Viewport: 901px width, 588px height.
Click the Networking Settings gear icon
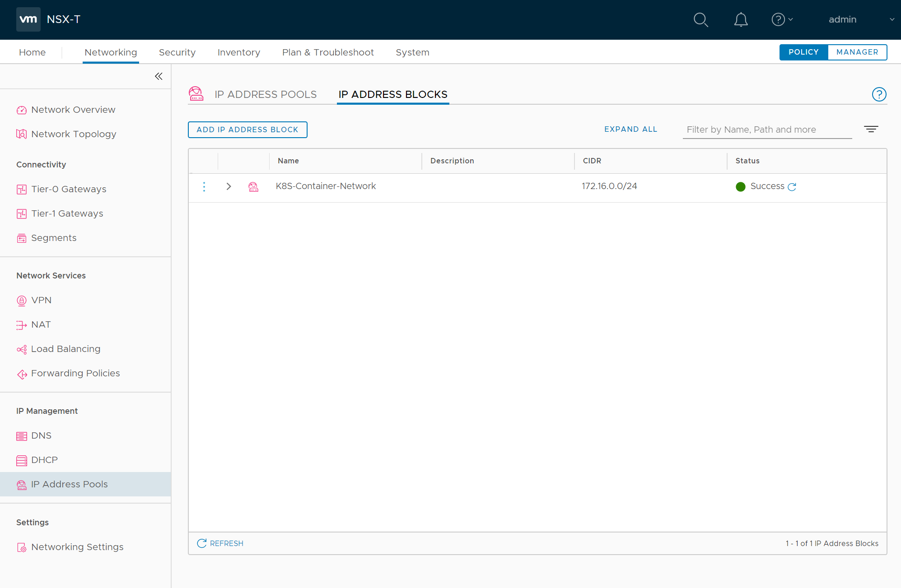click(22, 547)
